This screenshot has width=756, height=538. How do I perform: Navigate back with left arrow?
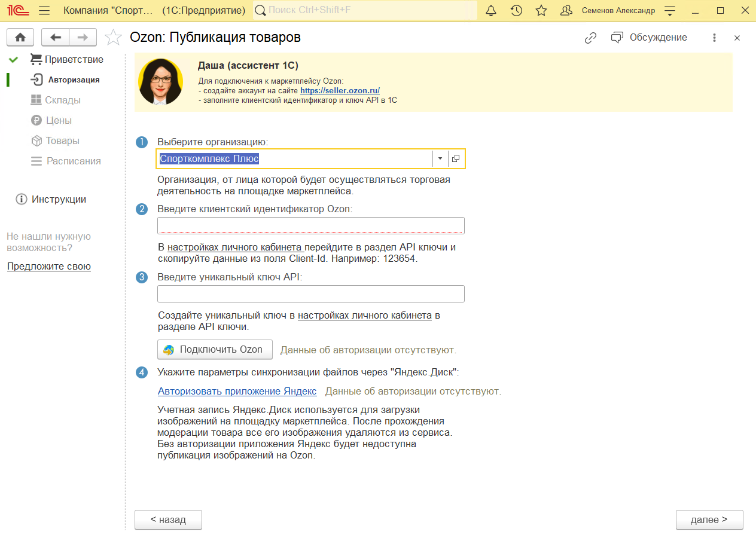[56, 37]
